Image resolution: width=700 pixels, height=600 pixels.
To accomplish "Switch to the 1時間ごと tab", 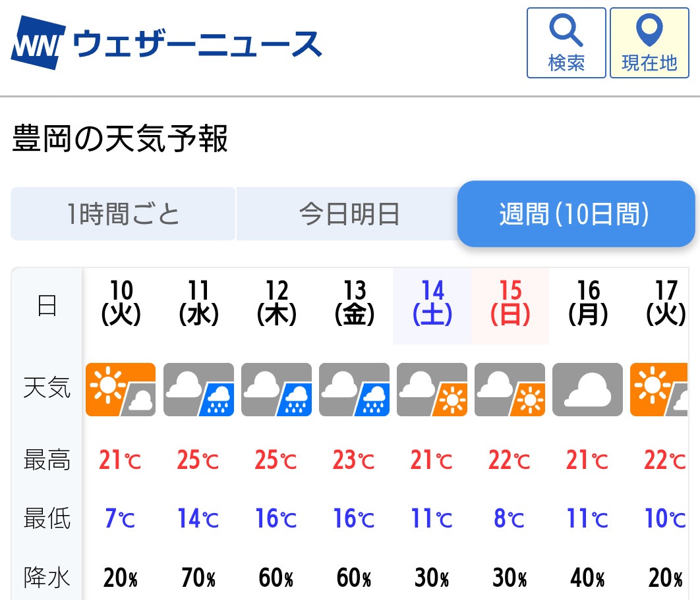I will (x=123, y=213).
